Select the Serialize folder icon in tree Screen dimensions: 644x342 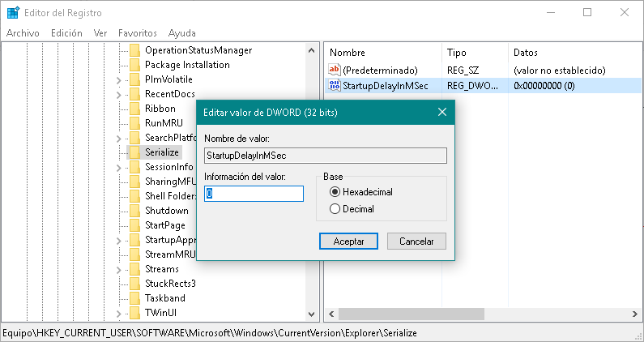(134, 152)
